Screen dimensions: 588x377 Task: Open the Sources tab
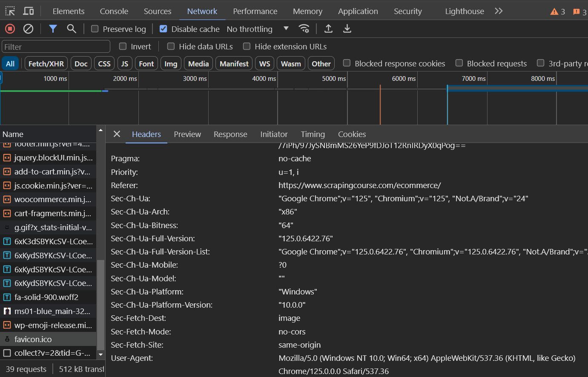[x=158, y=11]
